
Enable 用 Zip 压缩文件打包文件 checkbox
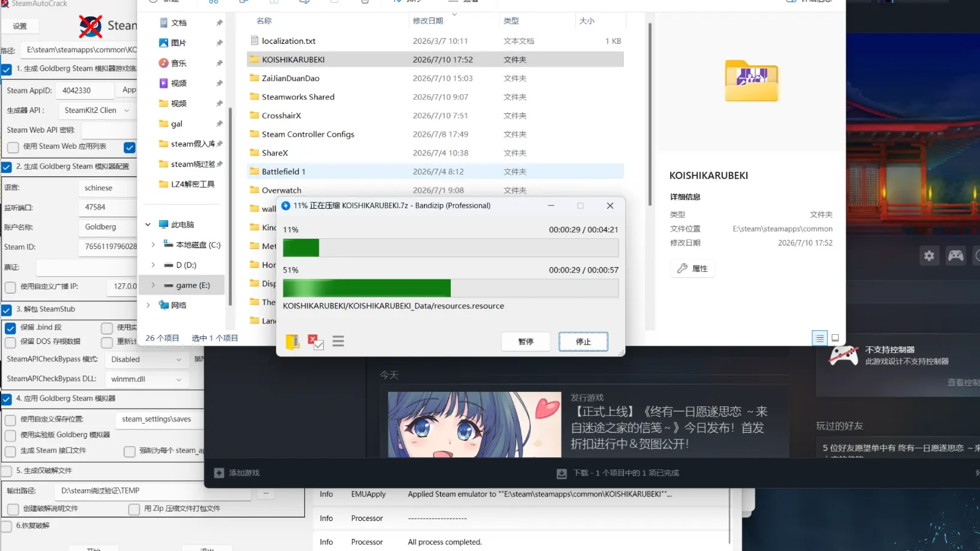click(x=134, y=509)
